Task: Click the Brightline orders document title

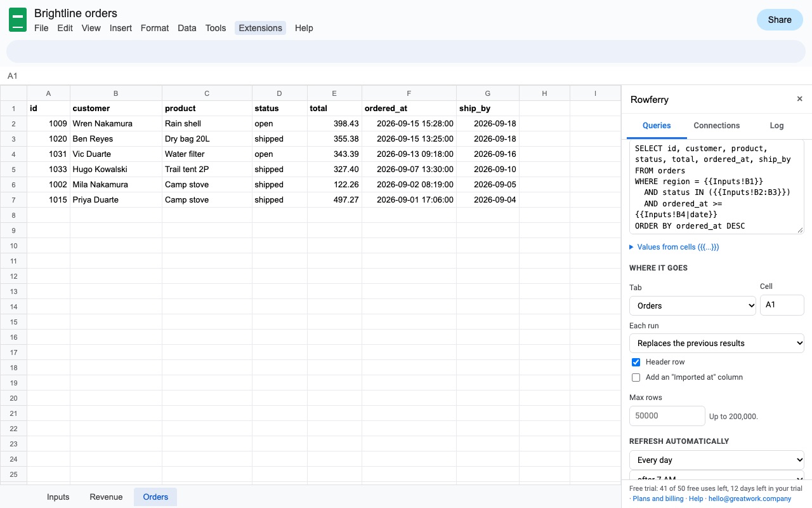Action: (x=75, y=13)
